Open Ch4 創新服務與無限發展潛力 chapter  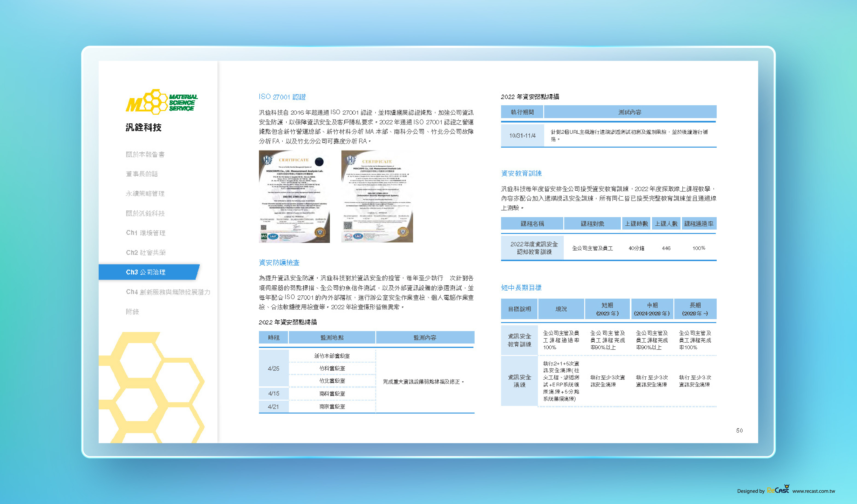tap(168, 292)
